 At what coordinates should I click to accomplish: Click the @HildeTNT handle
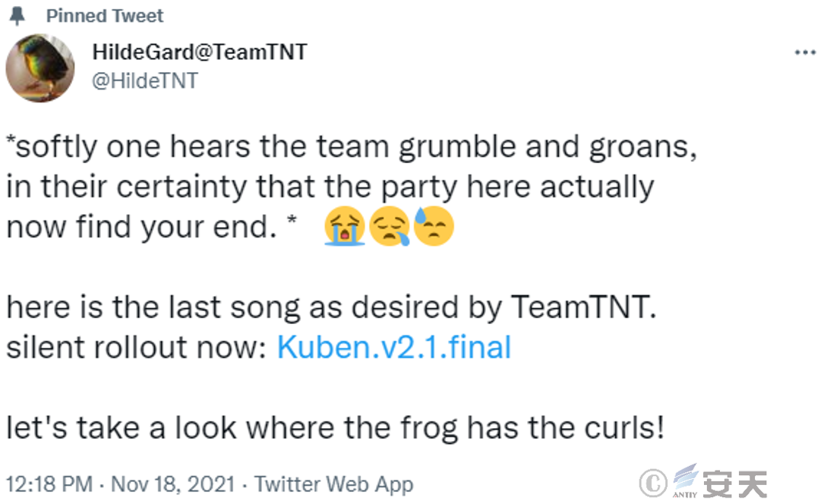pos(144,81)
